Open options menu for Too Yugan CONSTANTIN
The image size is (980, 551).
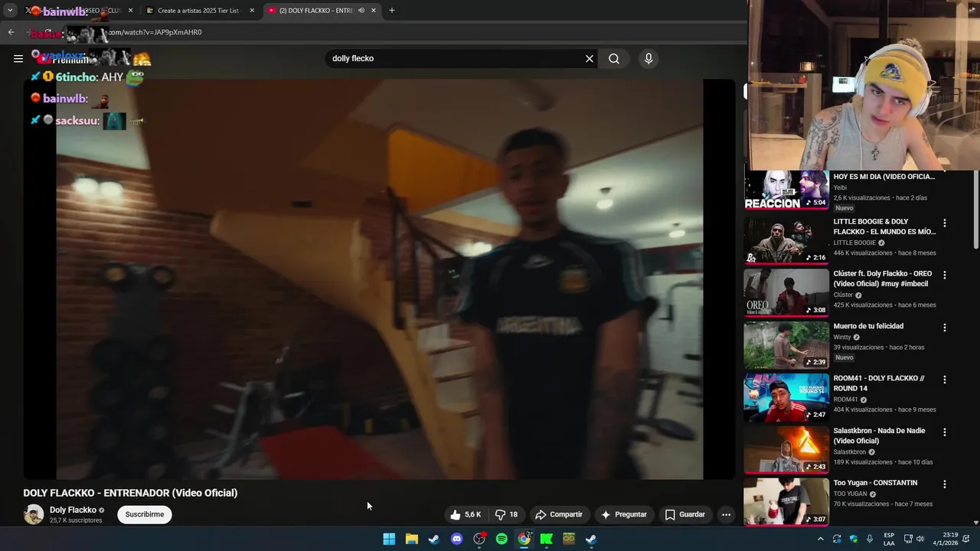[944, 484]
